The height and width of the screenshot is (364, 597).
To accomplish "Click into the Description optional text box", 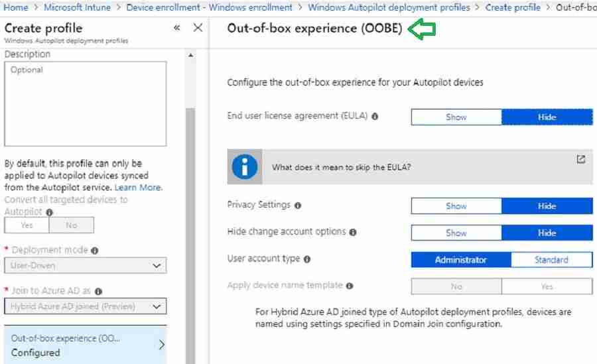I will [86, 103].
